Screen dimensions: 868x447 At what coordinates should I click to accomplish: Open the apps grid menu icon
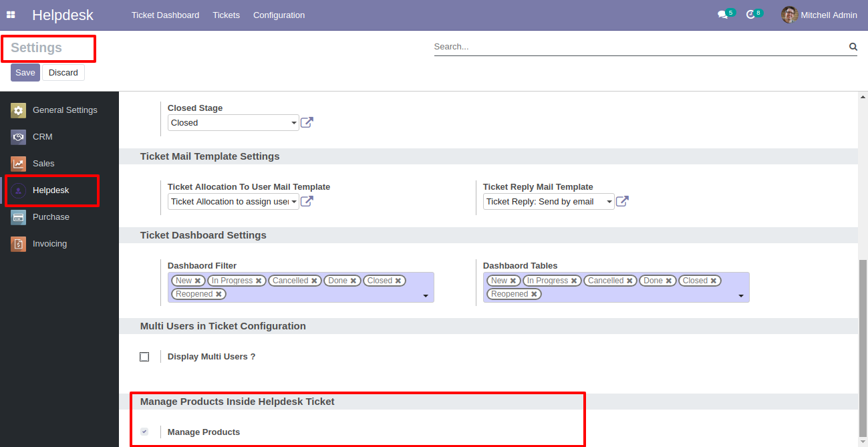[11, 15]
